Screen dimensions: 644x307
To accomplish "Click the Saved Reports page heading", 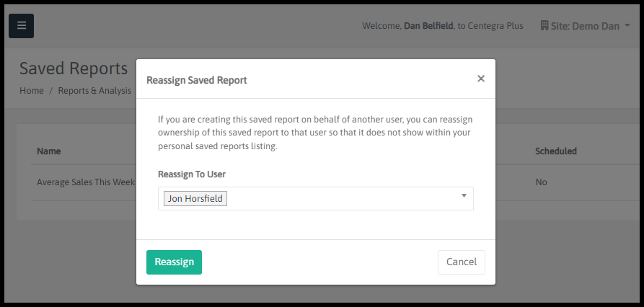I will [x=73, y=68].
